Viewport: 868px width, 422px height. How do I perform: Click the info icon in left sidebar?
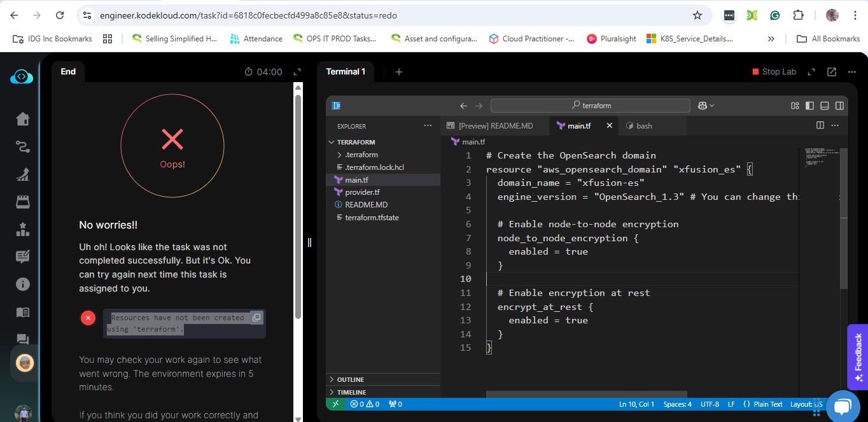pyautogui.click(x=22, y=284)
